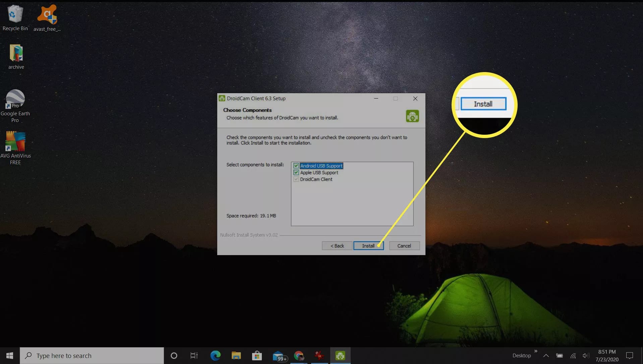Open the Windows Start menu

pos(10,356)
